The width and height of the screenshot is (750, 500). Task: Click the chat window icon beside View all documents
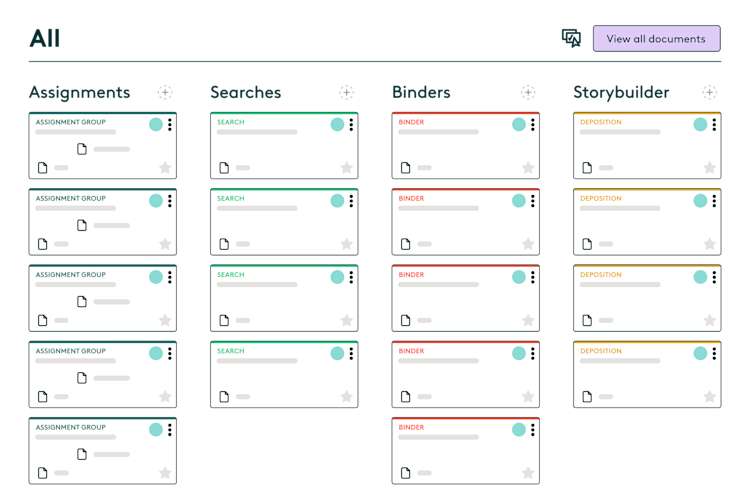tap(571, 38)
